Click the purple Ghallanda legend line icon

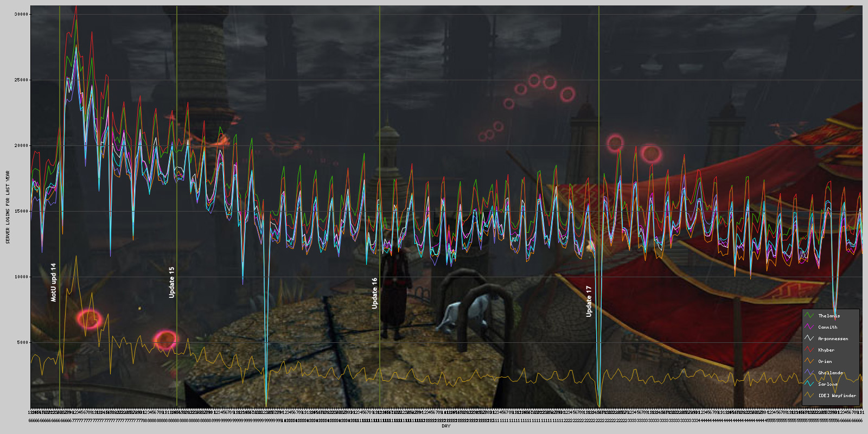(809, 373)
